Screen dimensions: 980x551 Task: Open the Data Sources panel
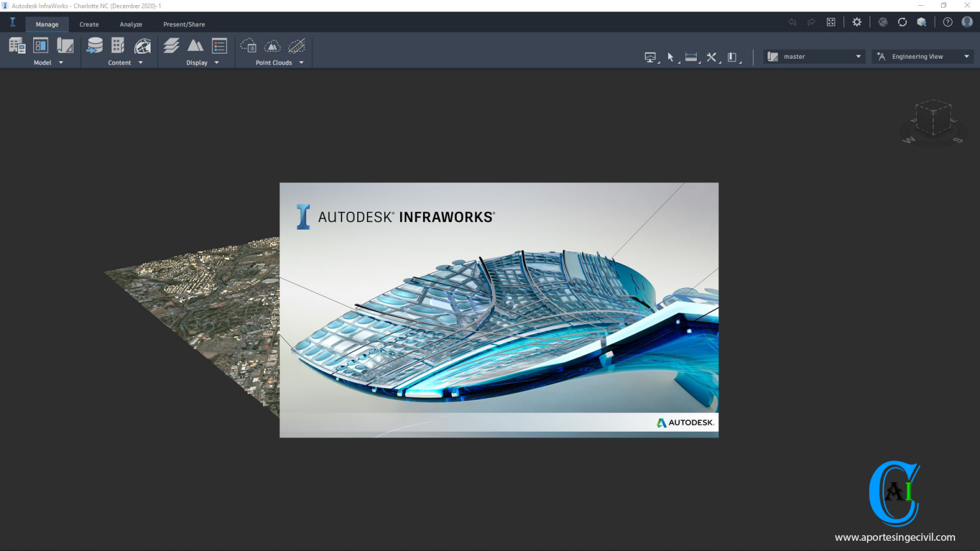click(x=94, y=45)
